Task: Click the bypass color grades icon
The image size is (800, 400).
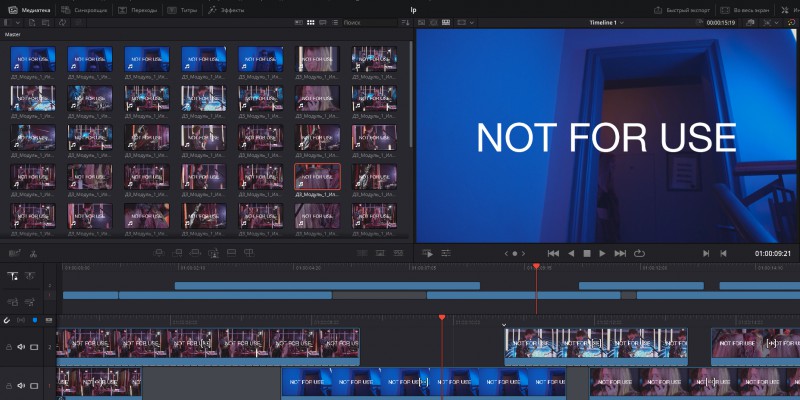Action: 750,22
